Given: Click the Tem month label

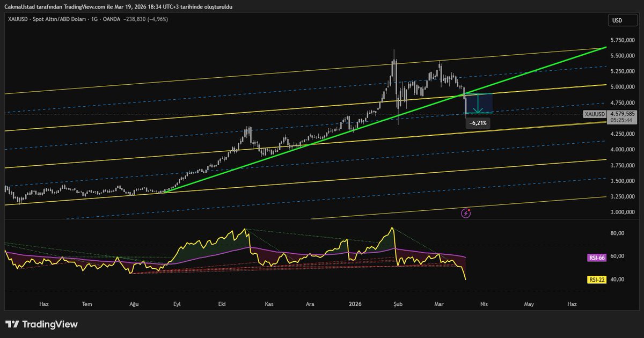Looking at the screenshot, I should click(x=87, y=304).
